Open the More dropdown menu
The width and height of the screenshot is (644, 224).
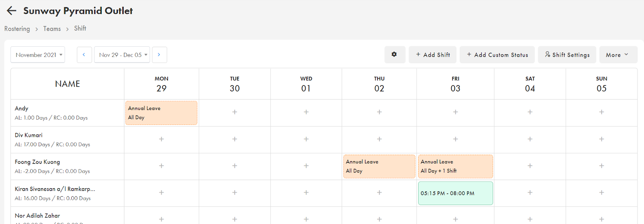618,55
